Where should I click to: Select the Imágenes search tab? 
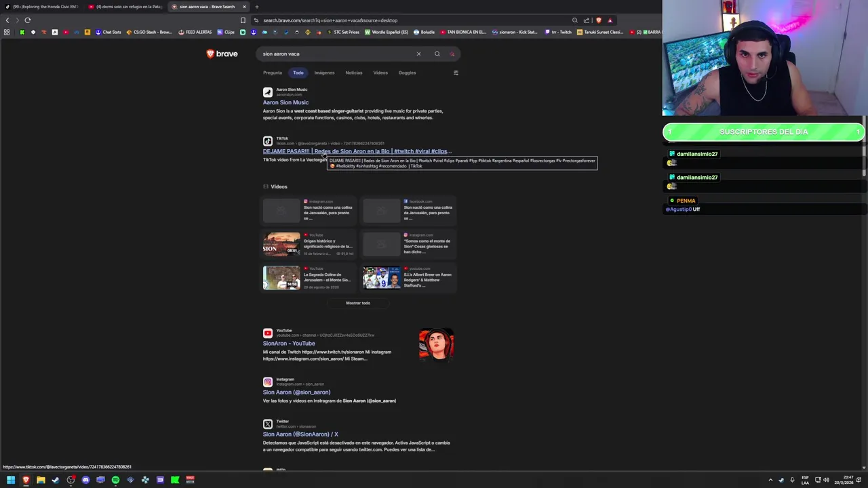324,73
